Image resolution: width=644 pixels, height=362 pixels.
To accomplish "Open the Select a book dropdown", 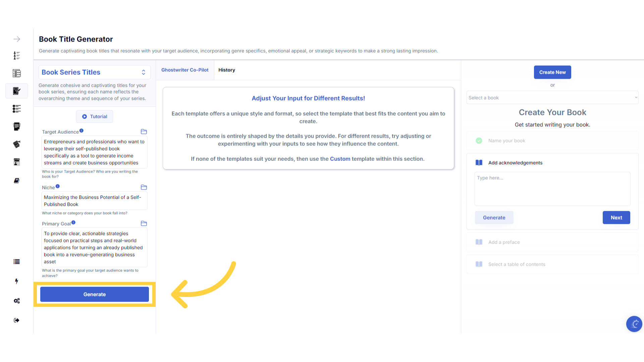I will (552, 98).
